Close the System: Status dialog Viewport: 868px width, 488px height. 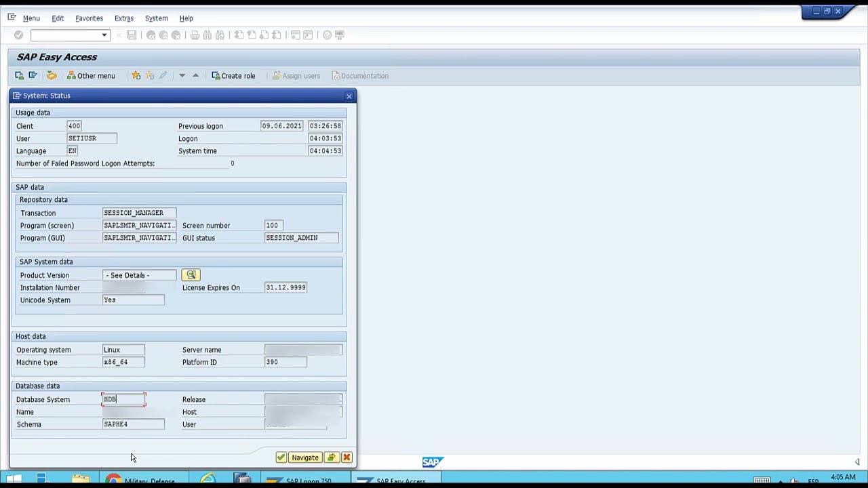349,96
